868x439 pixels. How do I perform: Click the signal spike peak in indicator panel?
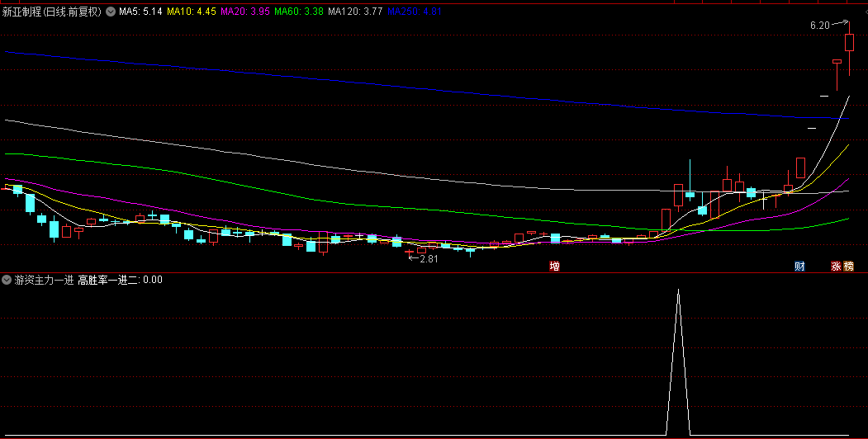click(x=678, y=290)
